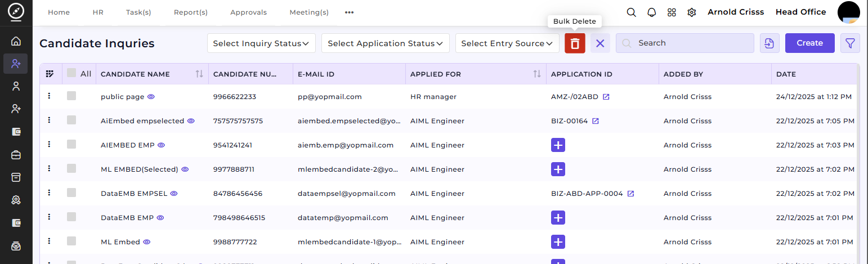Click the column settings icon in table header
The width and height of the screenshot is (868, 264).
[x=50, y=74]
